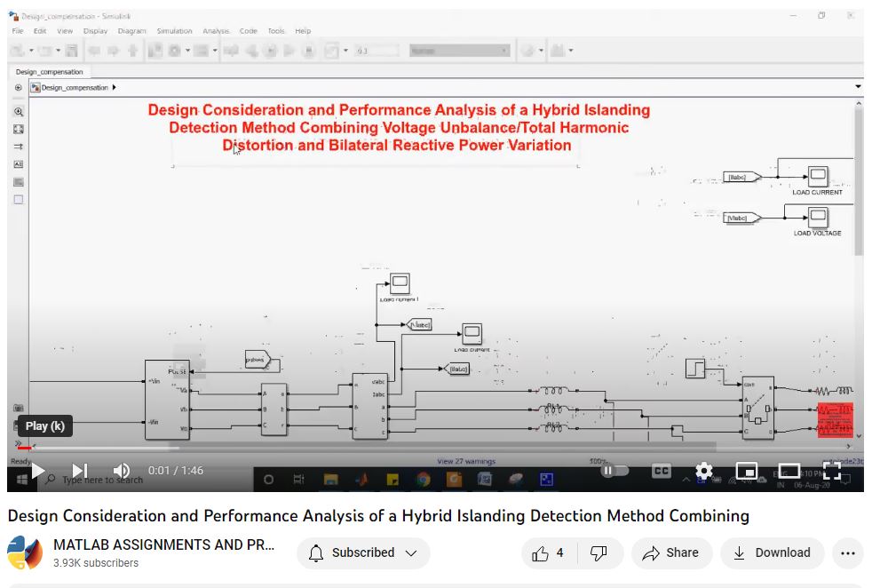Enable the miniplayer view
The width and height of the screenshot is (872, 588).
(747, 471)
